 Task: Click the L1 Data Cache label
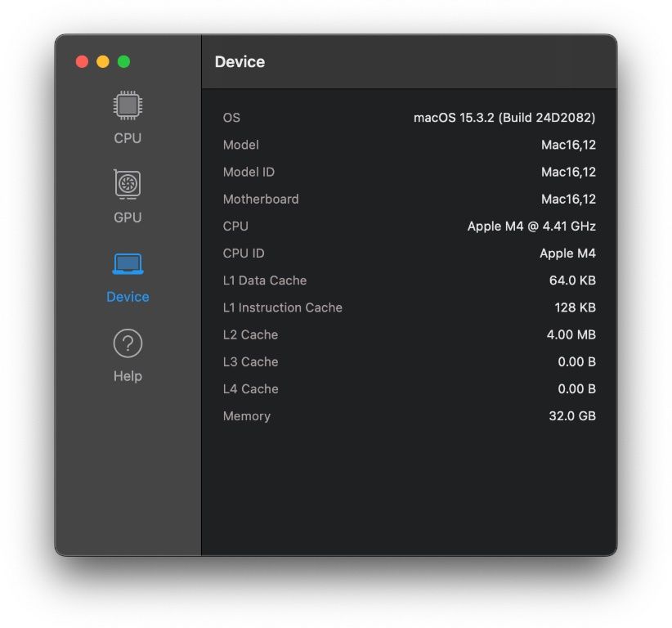[x=264, y=280]
